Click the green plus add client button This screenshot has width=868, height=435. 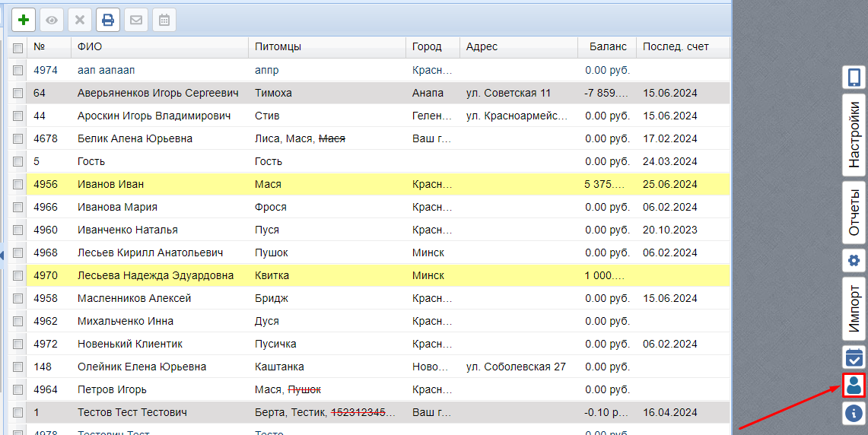coord(24,20)
